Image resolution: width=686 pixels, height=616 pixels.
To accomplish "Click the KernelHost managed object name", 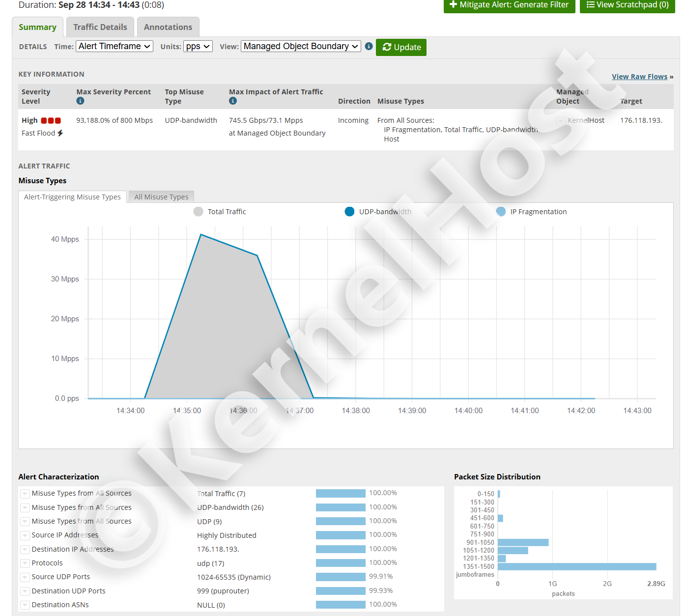I will pyautogui.click(x=586, y=120).
